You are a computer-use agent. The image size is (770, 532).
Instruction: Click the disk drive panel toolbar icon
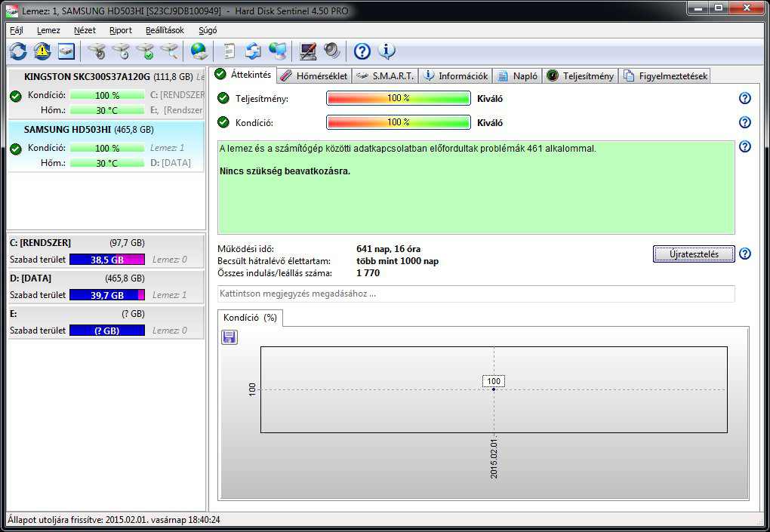coord(66,51)
